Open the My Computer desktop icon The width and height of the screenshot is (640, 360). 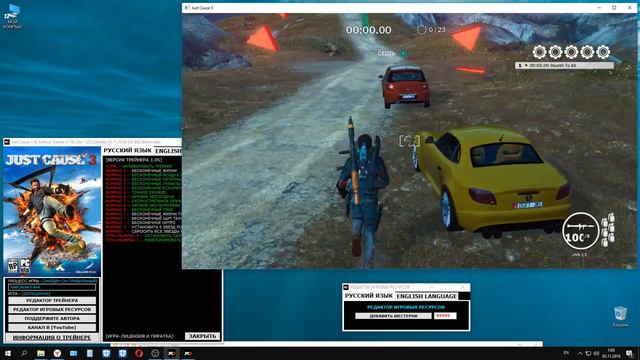pos(13,16)
